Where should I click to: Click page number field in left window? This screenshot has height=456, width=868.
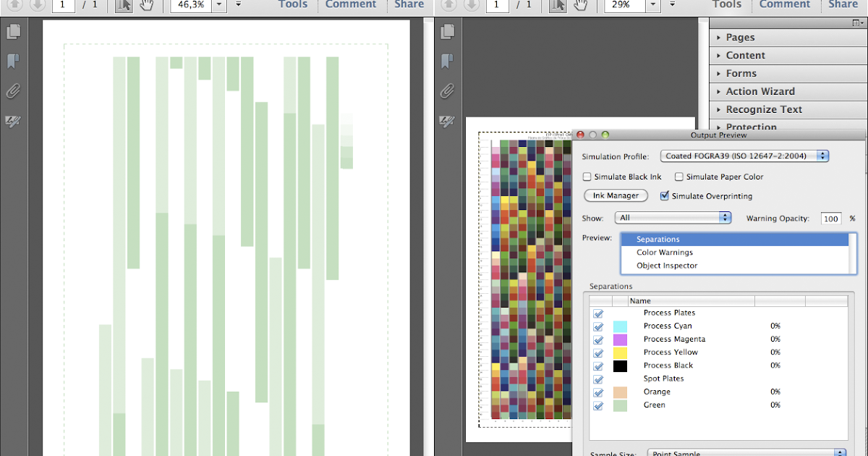64,5
